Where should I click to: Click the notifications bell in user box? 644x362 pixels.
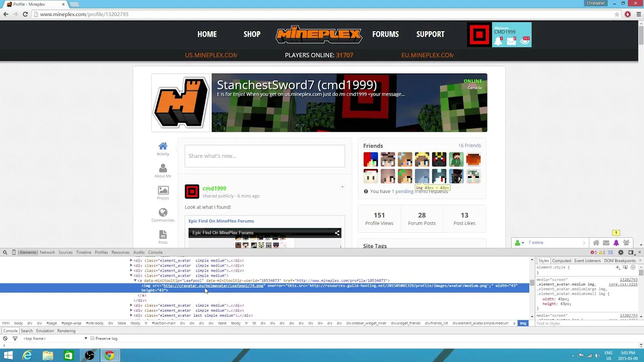tap(498, 41)
